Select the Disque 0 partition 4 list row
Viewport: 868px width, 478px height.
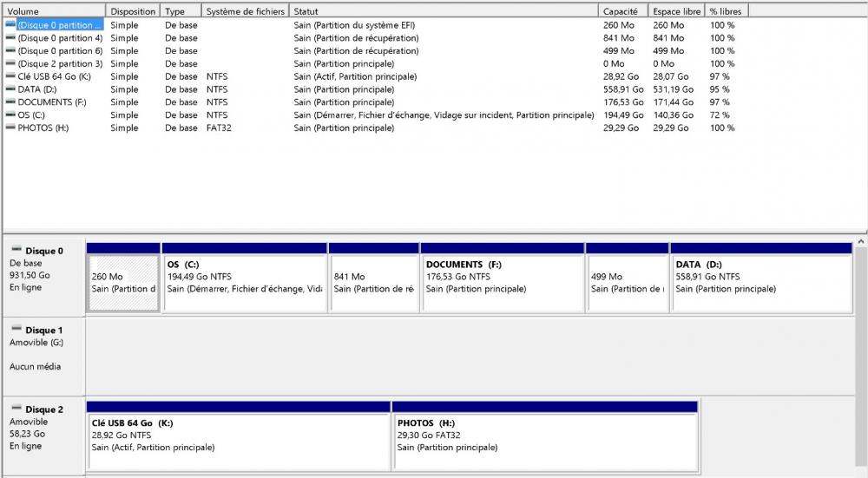tap(60, 38)
